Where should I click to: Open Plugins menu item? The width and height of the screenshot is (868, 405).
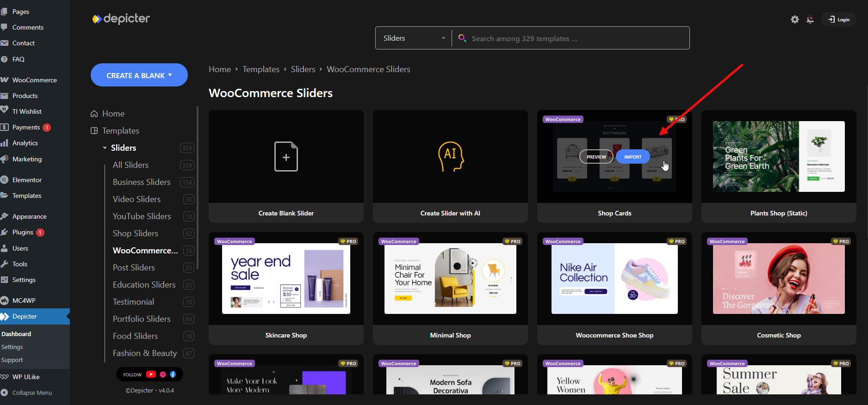(23, 232)
